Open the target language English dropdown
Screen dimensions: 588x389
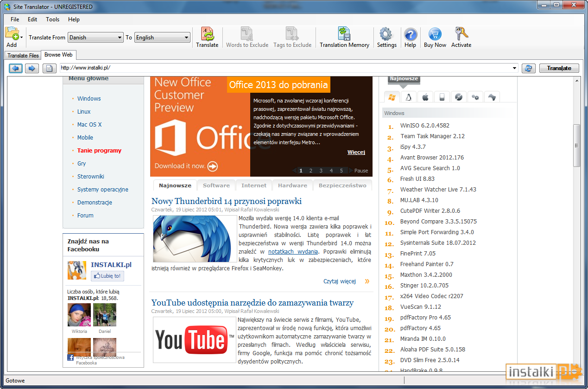162,38
